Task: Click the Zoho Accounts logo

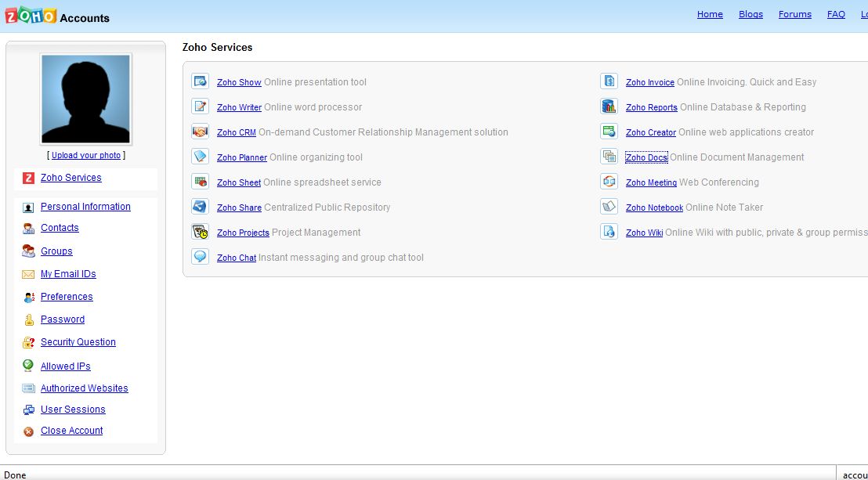Action: coord(57,16)
